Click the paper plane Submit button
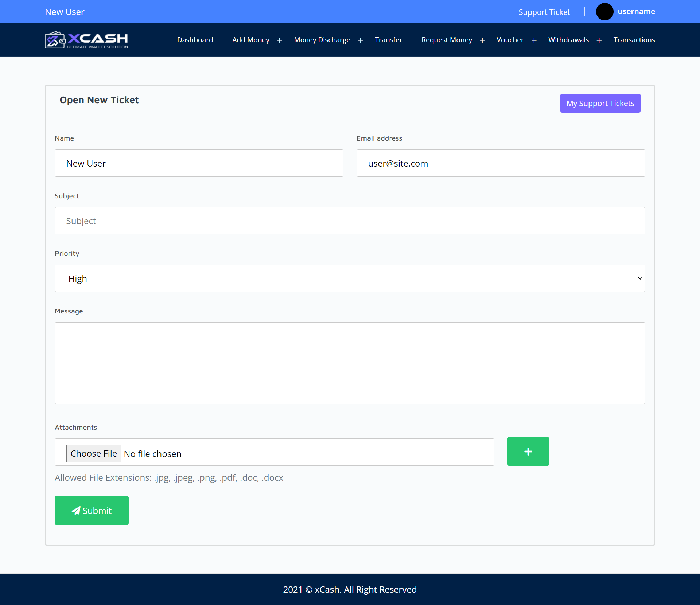Image resolution: width=700 pixels, height=605 pixels. [x=92, y=510]
